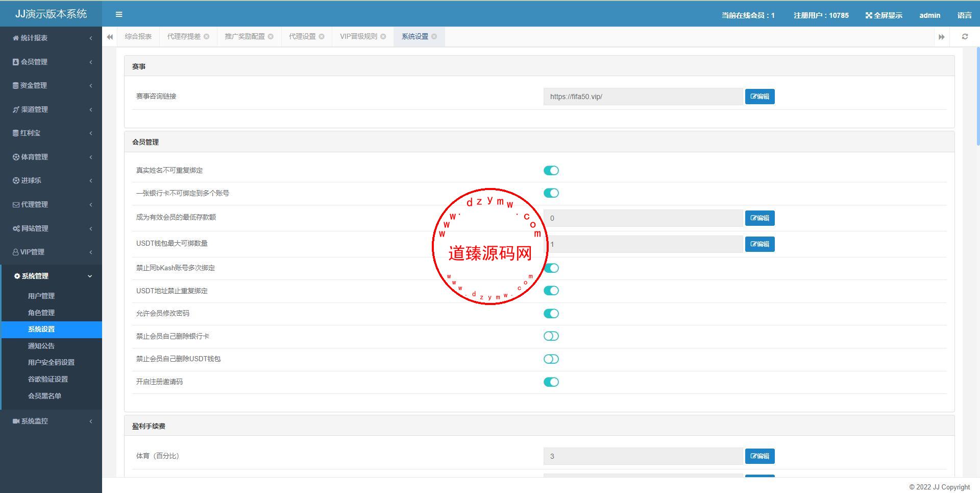Click the page vertical scrollbar
This screenshot has height=493, width=980.
coord(978,96)
